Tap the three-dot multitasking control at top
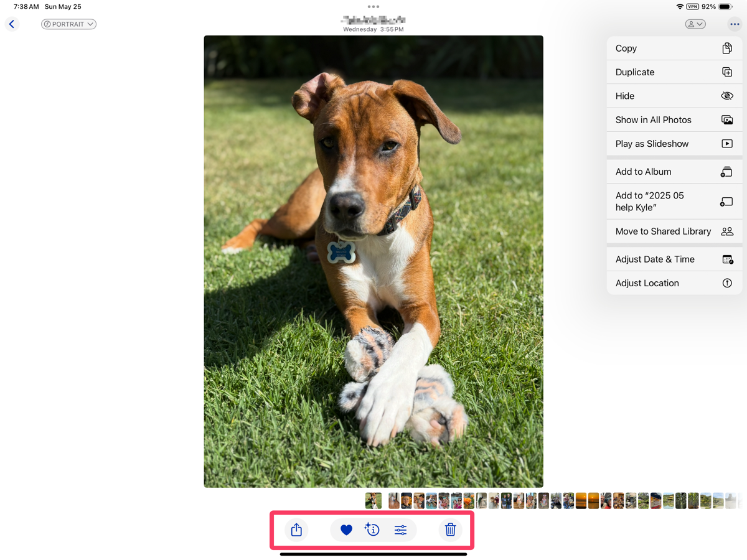 (374, 7)
